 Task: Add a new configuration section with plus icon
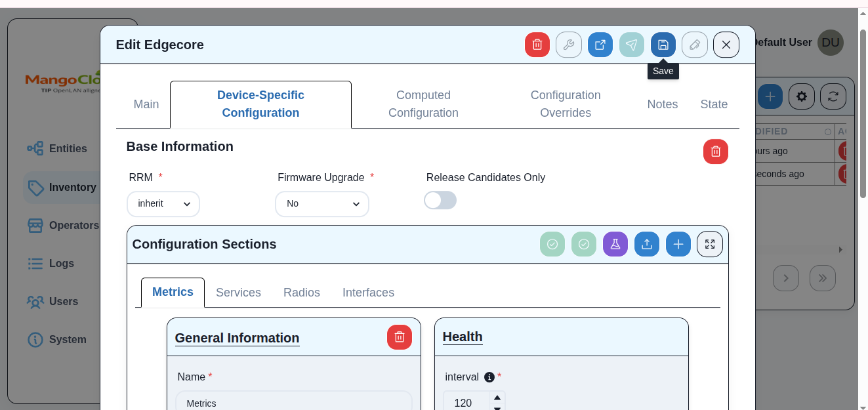point(678,244)
